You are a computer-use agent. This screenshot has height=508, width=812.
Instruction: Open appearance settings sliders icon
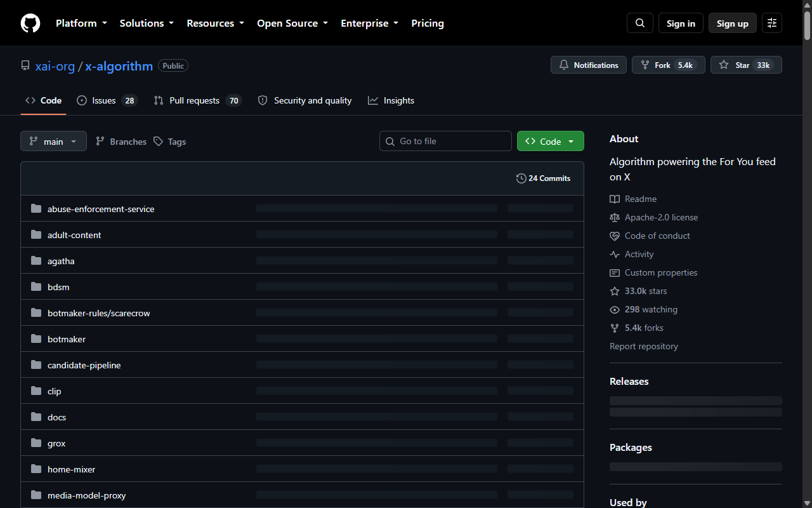pyautogui.click(x=772, y=23)
